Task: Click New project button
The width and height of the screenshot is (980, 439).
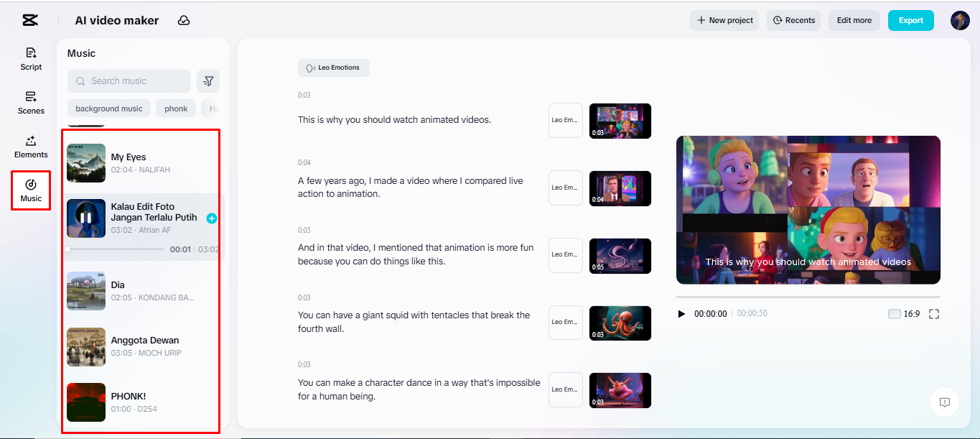Action: [724, 20]
